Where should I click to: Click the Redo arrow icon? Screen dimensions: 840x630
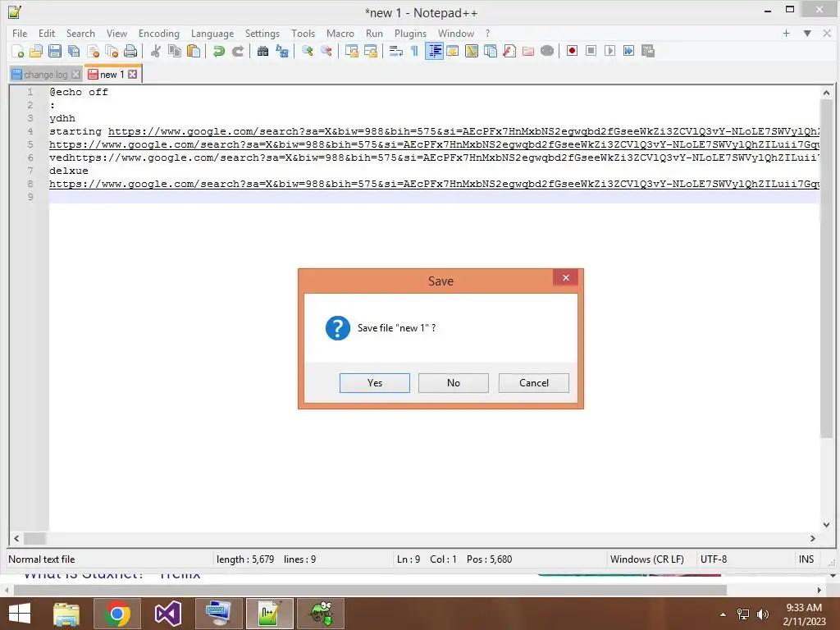[x=238, y=51]
